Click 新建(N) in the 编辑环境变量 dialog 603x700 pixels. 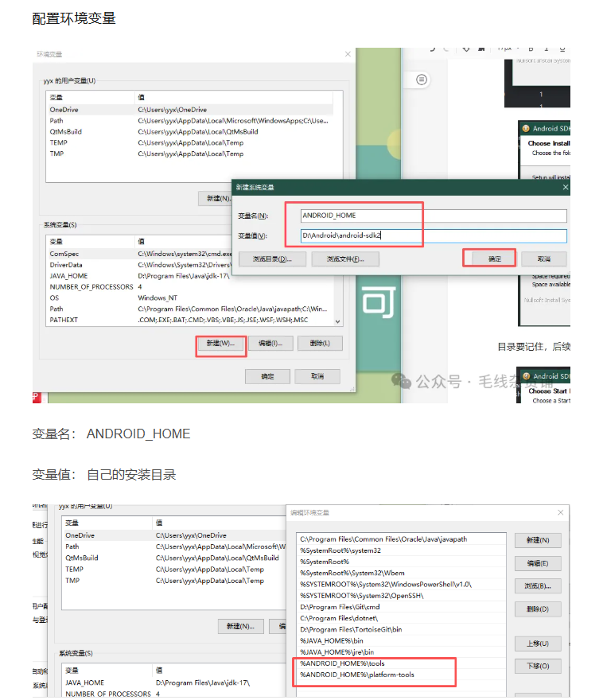tap(538, 540)
